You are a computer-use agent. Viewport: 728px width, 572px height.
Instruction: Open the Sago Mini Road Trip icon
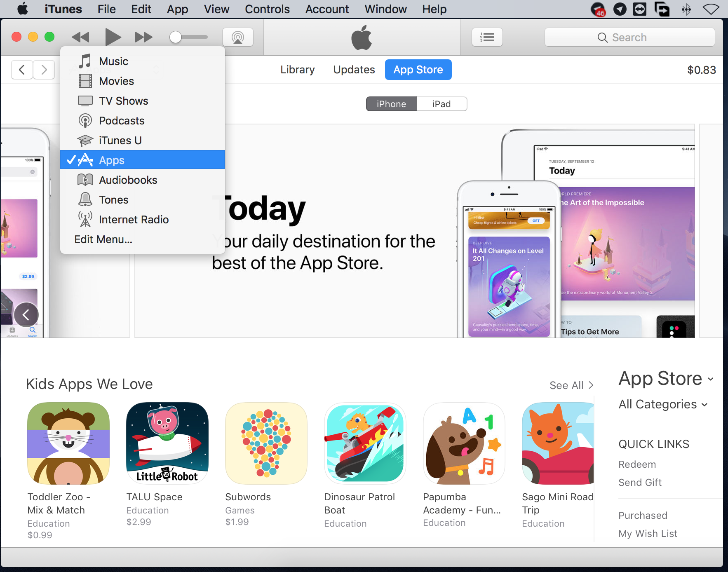(558, 443)
